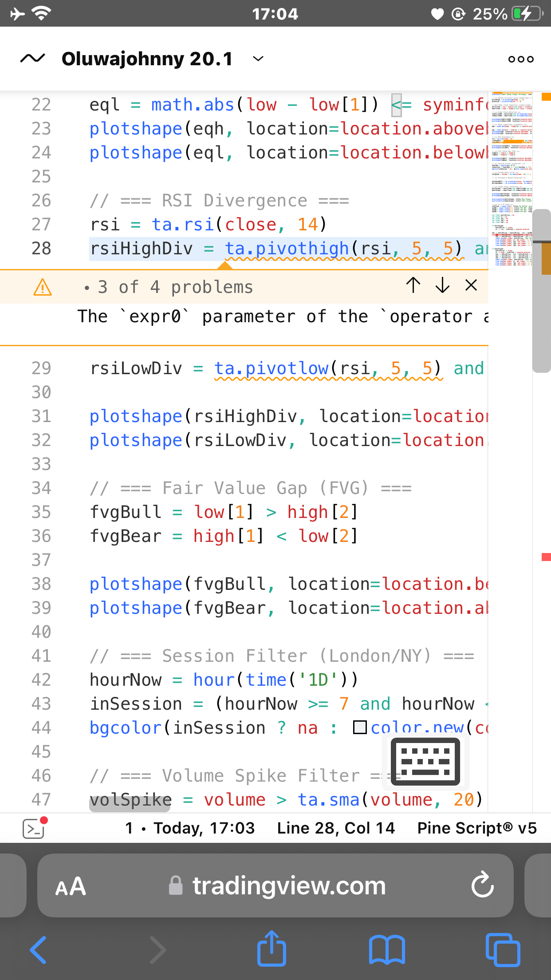Tap the tradingview.com address field
The image size is (551, 980).
pos(275,885)
